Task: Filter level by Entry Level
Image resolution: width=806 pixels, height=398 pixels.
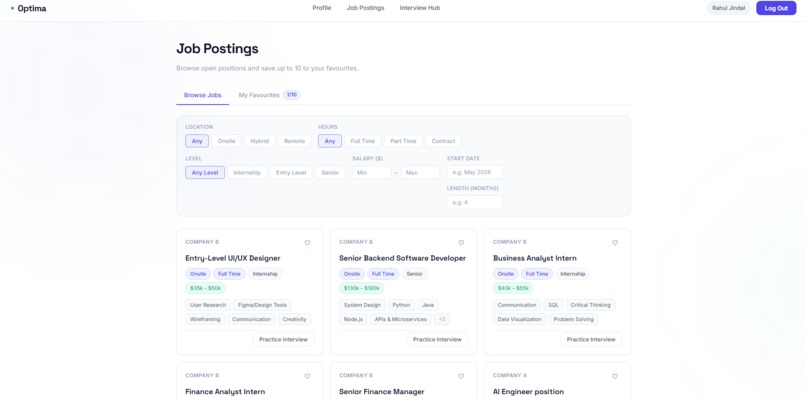Action: tap(291, 173)
